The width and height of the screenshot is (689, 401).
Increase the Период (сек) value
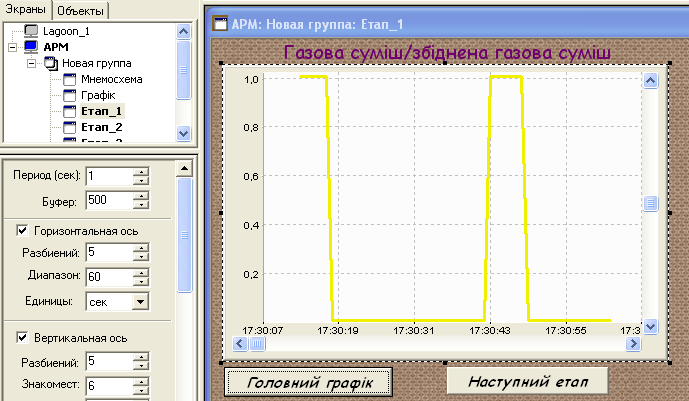[x=141, y=172]
